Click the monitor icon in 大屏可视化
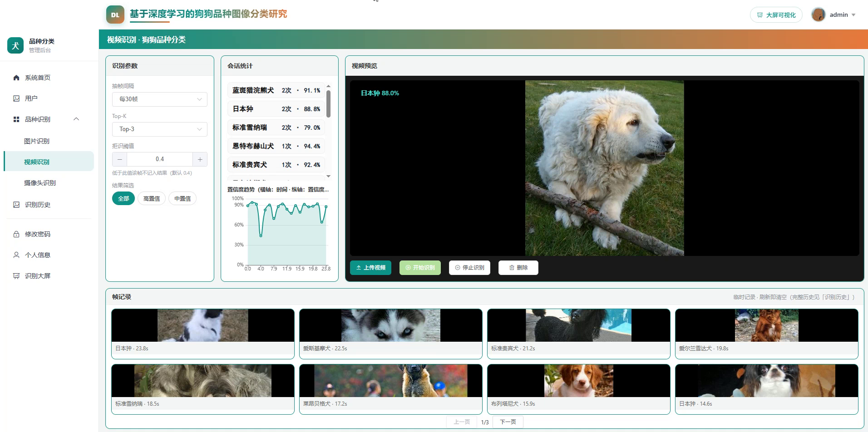Viewport: 868px width, 432px height. 760,15
